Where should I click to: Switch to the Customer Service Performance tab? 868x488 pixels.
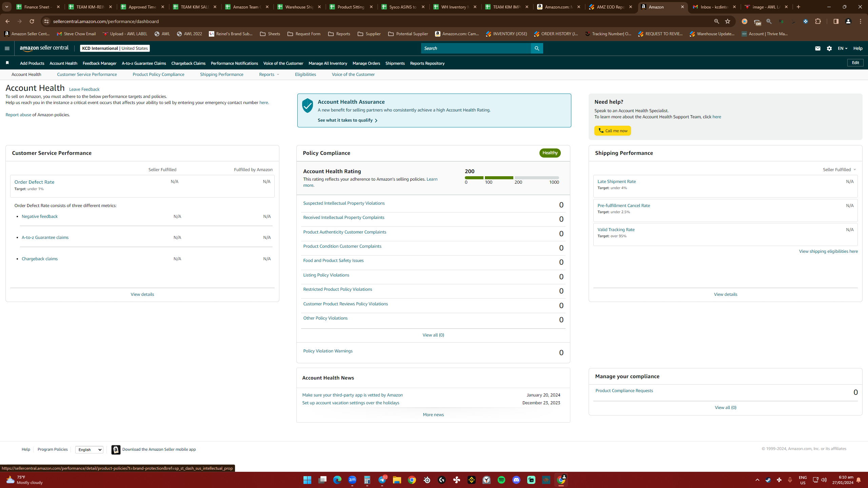tap(87, 75)
